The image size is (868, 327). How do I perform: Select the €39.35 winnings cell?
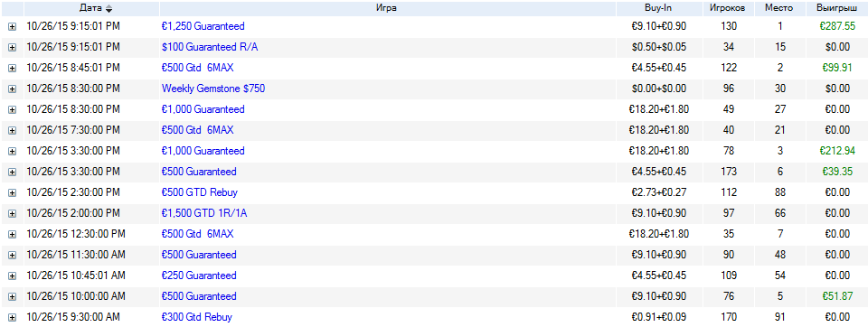tap(837, 172)
